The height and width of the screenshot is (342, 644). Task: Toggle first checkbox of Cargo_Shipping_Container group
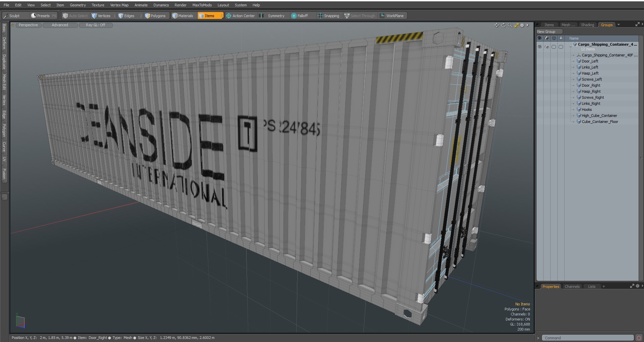(554, 47)
